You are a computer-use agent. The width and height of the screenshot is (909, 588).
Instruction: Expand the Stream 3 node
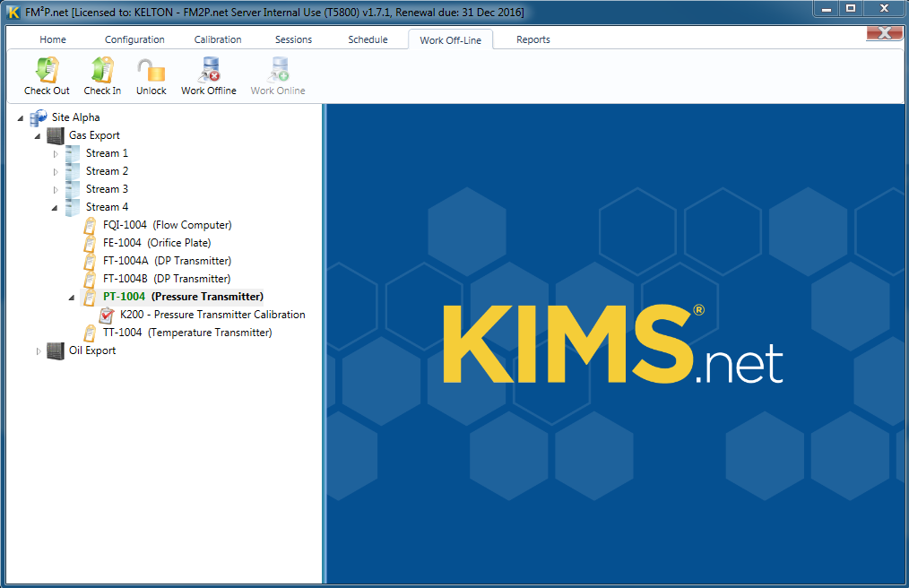[x=55, y=190]
